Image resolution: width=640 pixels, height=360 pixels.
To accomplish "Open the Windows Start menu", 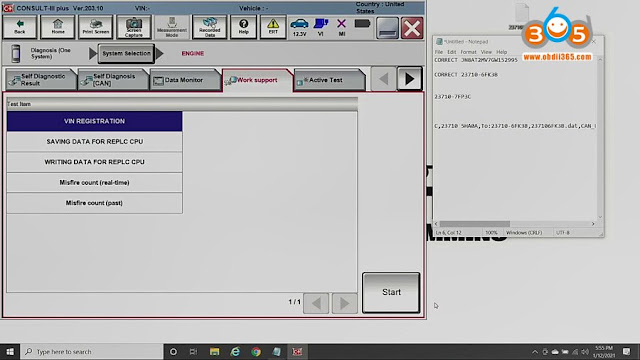I will [10, 351].
